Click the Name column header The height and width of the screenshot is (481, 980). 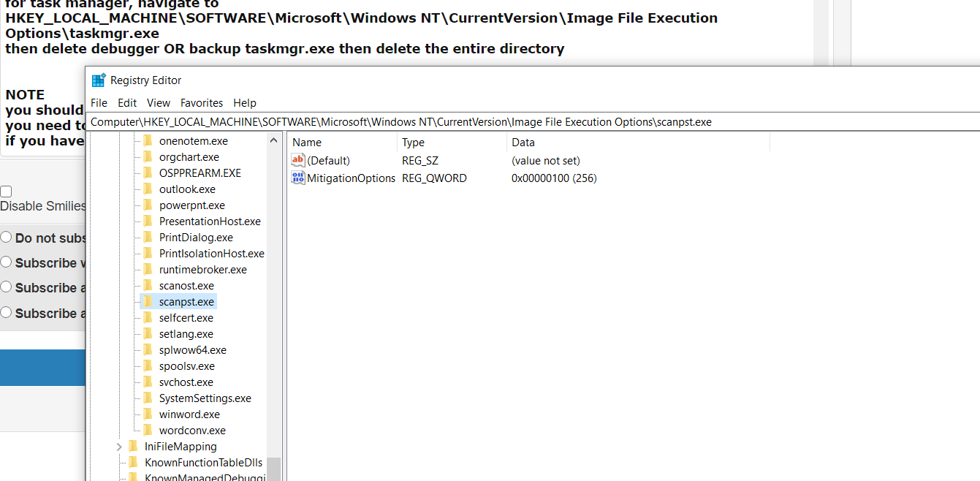[343, 143]
